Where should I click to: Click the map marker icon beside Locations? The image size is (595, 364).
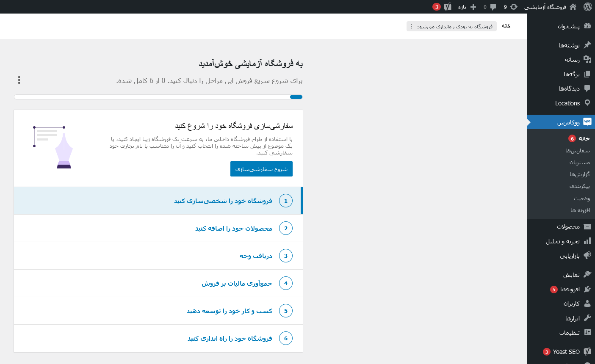coord(587,103)
